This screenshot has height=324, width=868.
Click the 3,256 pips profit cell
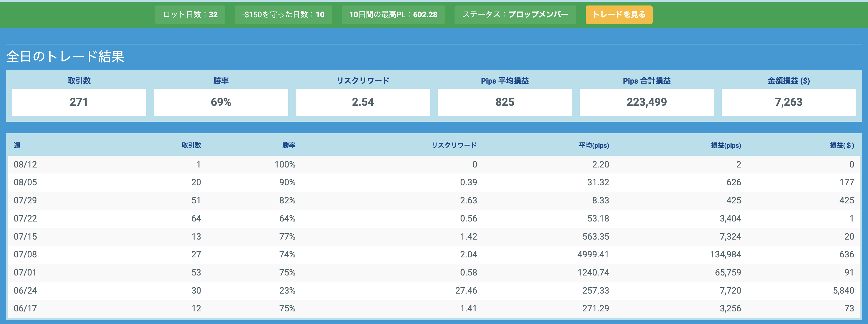pos(730,308)
